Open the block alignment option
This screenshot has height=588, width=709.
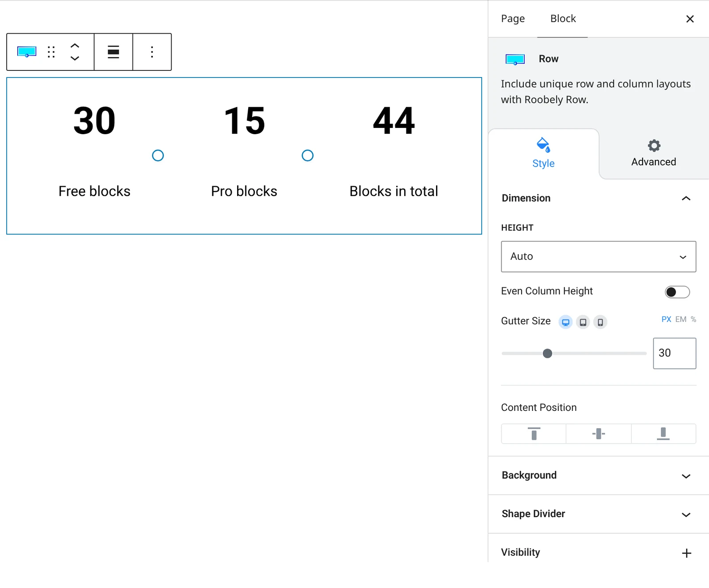(x=113, y=52)
